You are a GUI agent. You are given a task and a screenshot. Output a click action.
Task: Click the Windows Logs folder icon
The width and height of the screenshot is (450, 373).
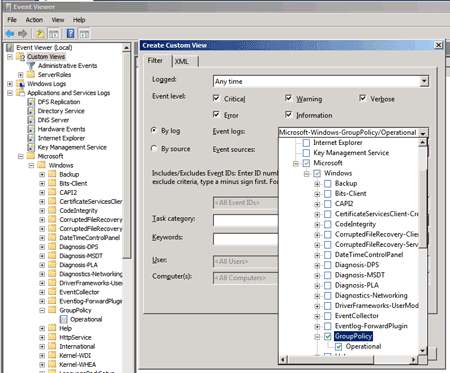(21, 84)
